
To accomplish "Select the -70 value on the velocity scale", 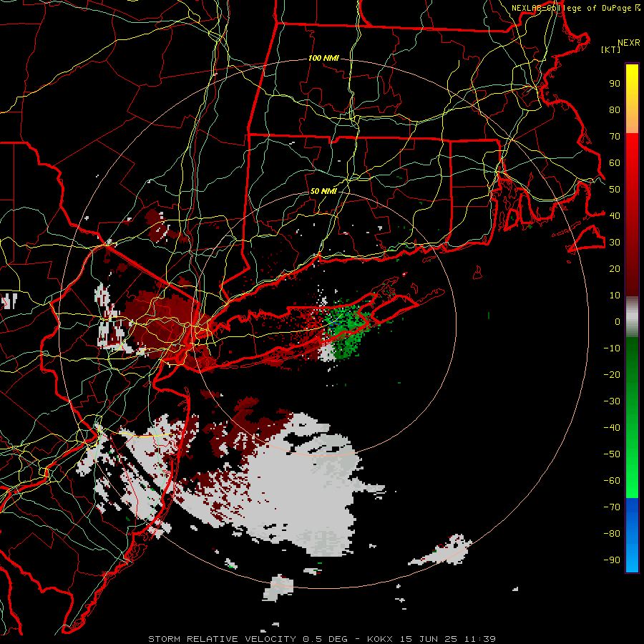I will pyautogui.click(x=612, y=507).
